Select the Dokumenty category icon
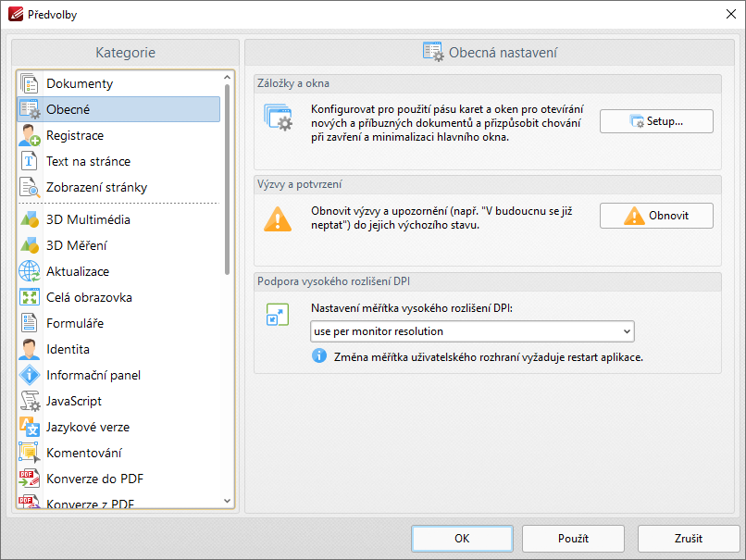Screen dimensions: 746x560 pyautogui.click(x=30, y=83)
